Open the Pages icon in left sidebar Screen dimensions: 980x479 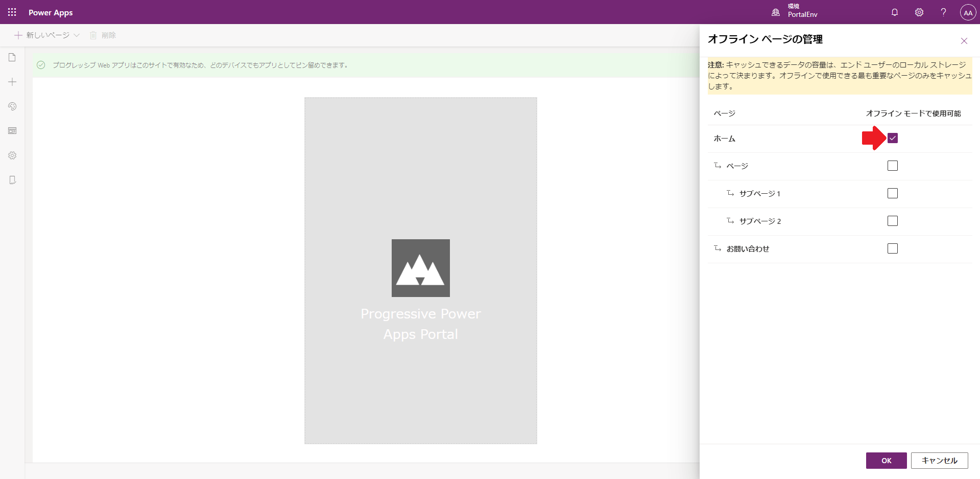[x=12, y=57]
